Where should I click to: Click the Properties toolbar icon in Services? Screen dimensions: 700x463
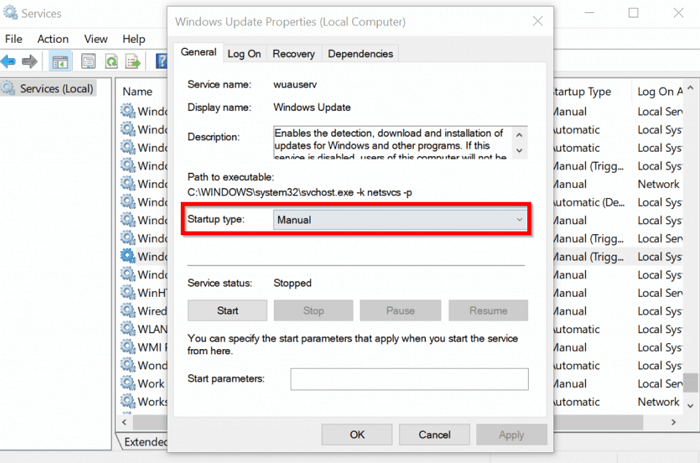[88, 61]
